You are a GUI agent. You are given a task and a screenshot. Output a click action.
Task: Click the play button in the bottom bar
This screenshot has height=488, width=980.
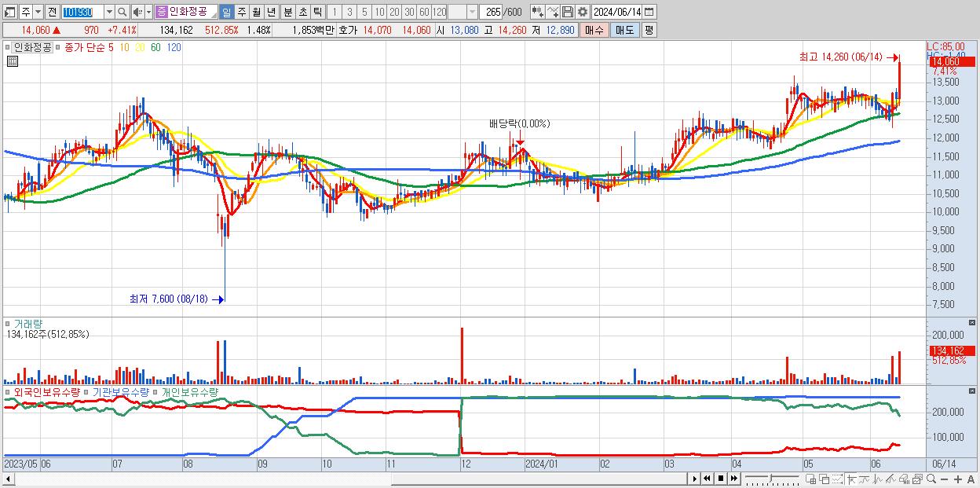[695, 479]
